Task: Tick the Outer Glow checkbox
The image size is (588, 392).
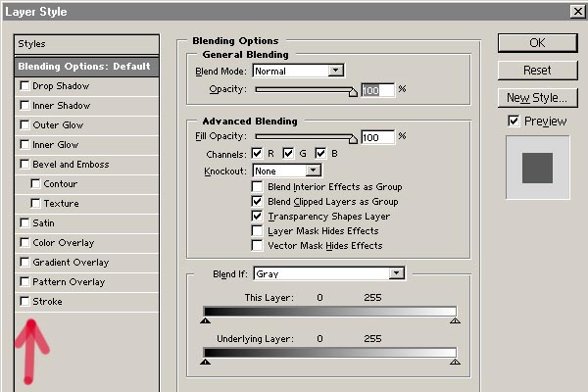Action: tap(24, 124)
